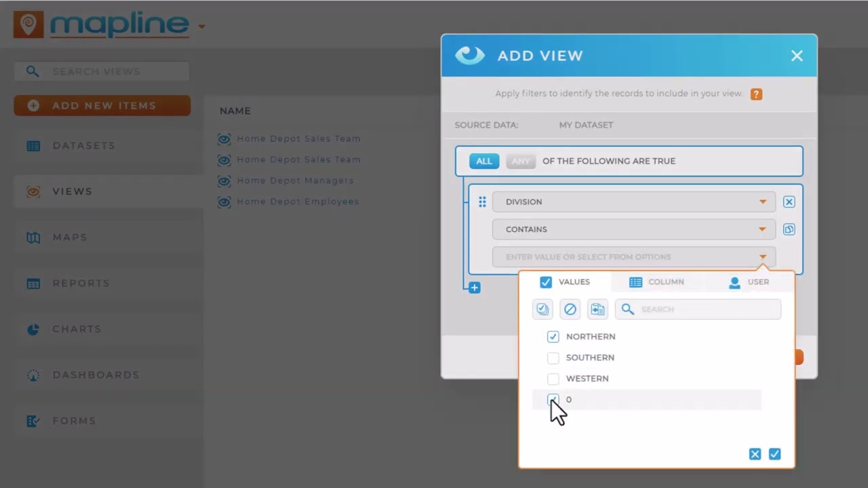Select the ANY condition toggle
The height and width of the screenshot is (488, 868).
click(521, 161)
